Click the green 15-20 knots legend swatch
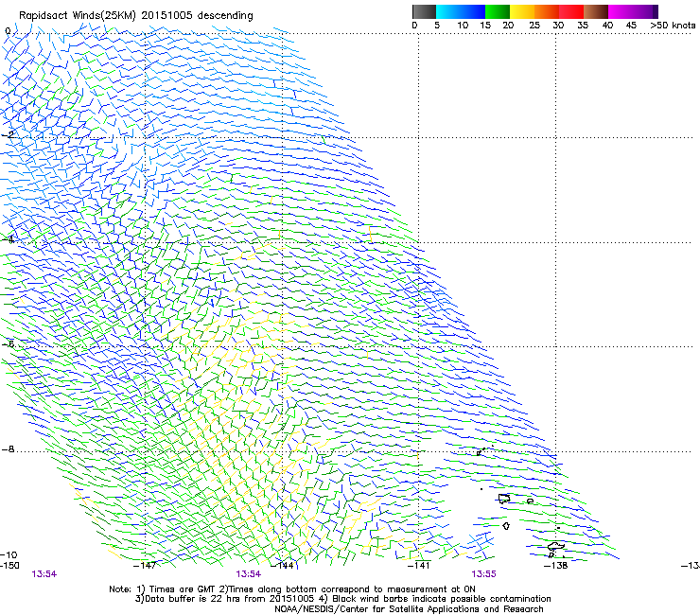This screenshot has height=615, width=700. click(x=498, y=11)
